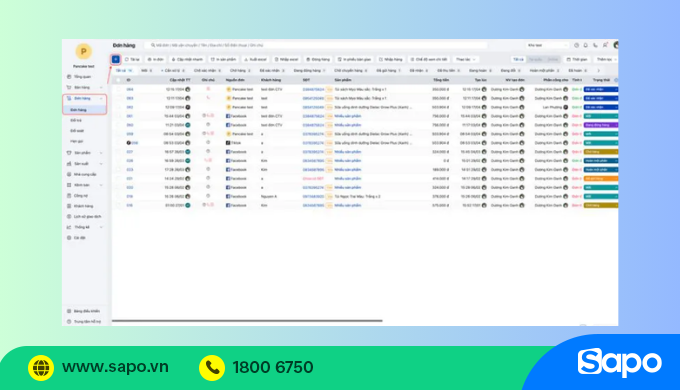Expand the Sản phẩm sidebar menu
The image size is (680, 390).
85,153
